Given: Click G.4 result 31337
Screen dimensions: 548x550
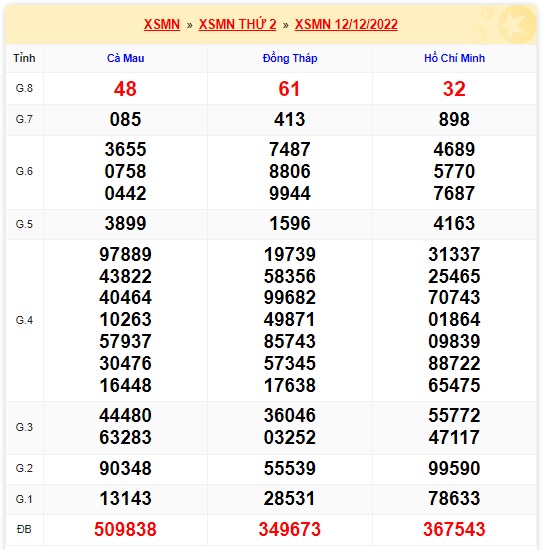Looking at the screenshot, I should [x=454, y=254].
